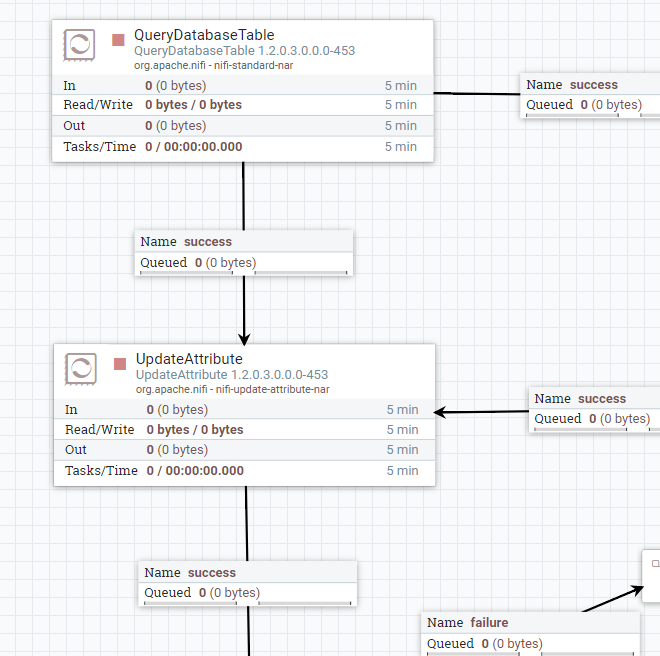The image size is (660, 656).
Task: Click the Queued row under QueryDatabaseTable's downward success connection
Action: [x=244, y=263]
